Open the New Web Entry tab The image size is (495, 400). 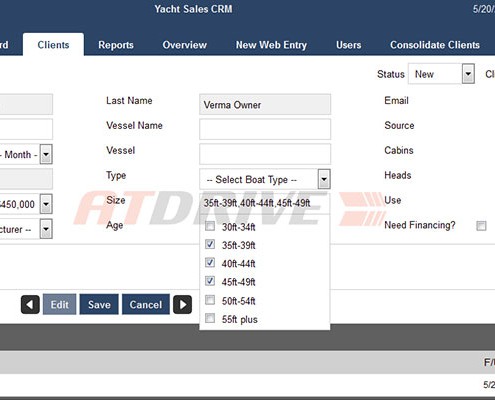pos(271,45)
